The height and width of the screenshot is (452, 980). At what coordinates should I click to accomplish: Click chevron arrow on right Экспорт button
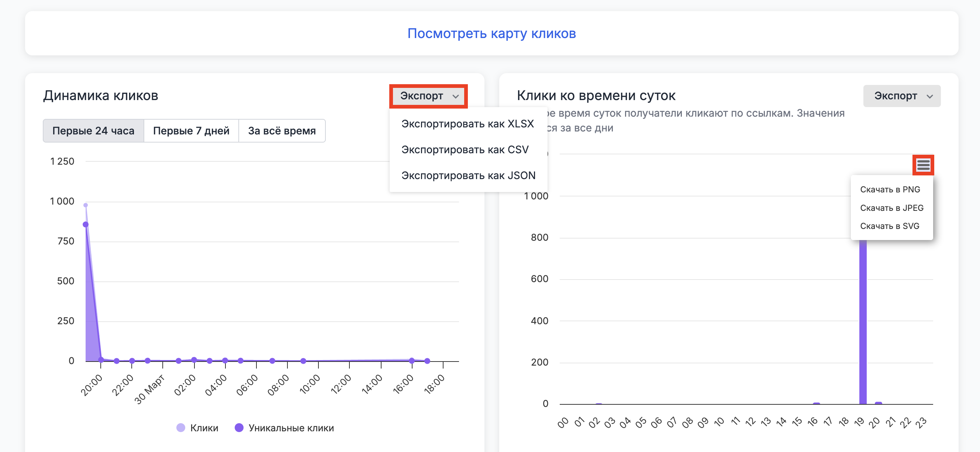tap(929, 96)
